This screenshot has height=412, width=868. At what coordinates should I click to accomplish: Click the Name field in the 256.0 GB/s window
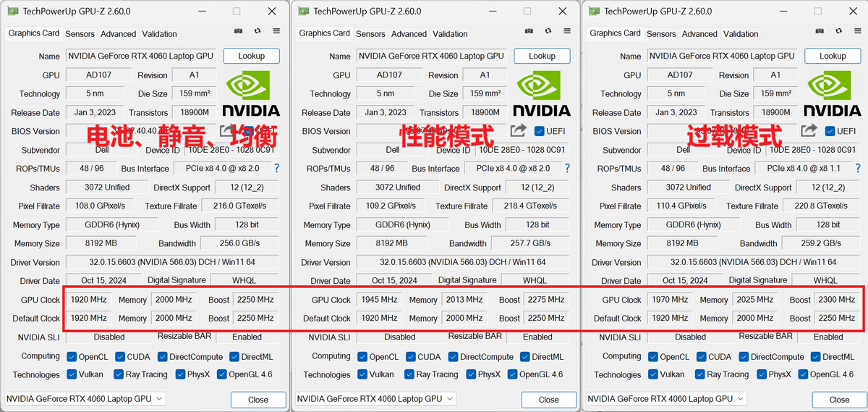point(141,56)
